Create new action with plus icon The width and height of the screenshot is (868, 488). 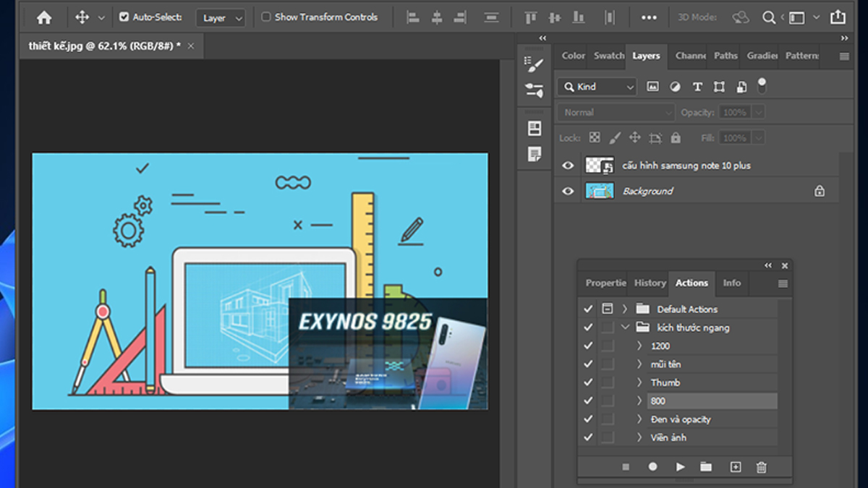(735, 467)
